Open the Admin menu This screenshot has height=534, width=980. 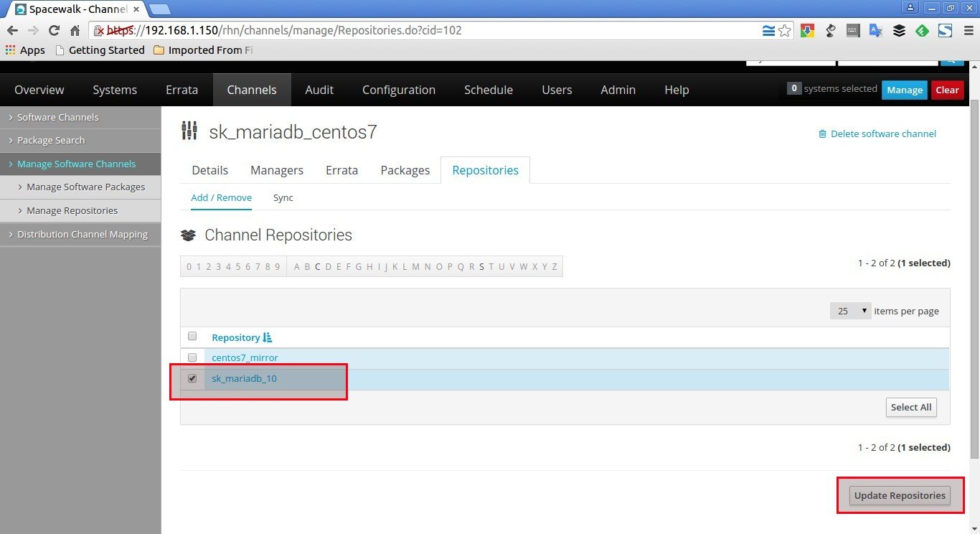[618, 90]
